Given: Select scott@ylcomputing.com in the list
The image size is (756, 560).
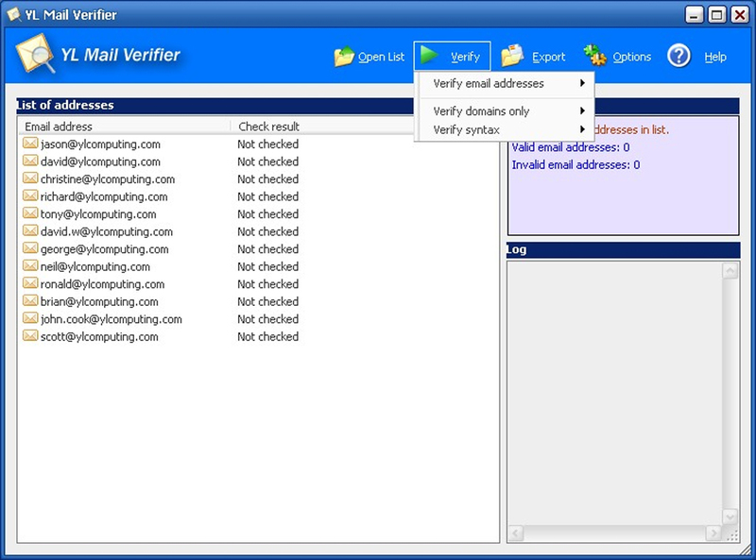Looking at the screenshot, I should (x=99, y=337).
